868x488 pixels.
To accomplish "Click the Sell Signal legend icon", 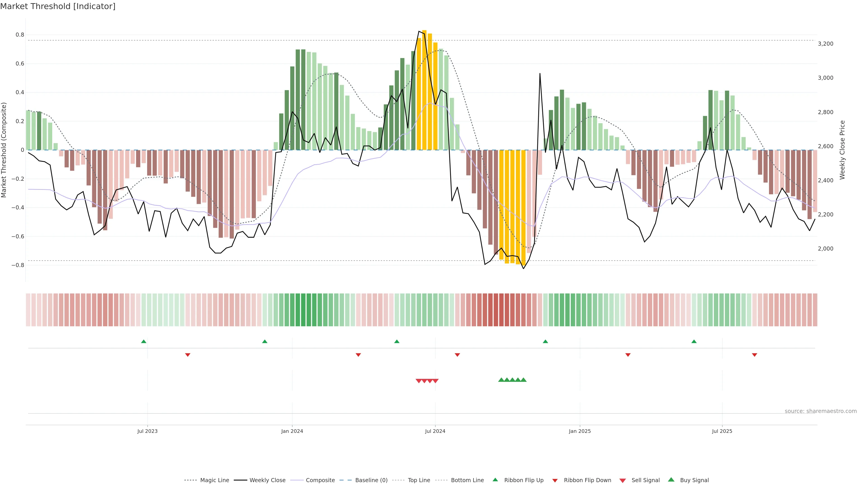I will pos(623,481).
